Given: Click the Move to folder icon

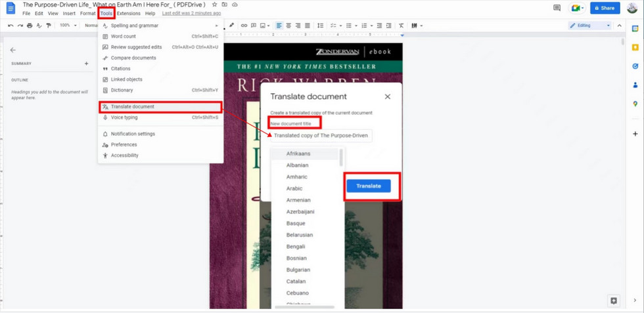Looking at the screenshot, I should point(225,5).
